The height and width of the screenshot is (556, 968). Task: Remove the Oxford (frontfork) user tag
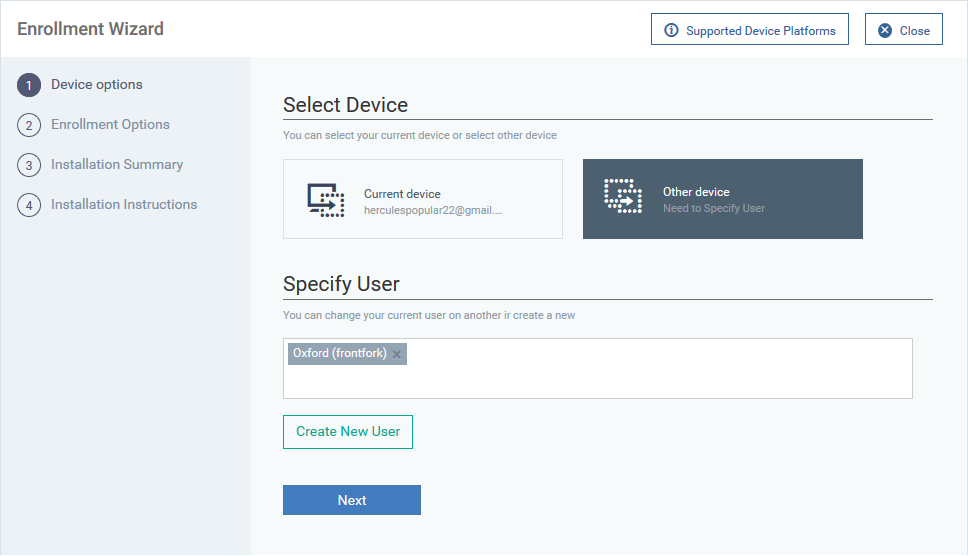[x=397, y=354]
